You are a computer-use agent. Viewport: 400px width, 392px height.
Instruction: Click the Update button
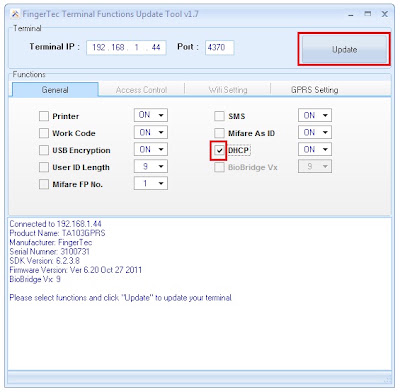pos(345,49)
